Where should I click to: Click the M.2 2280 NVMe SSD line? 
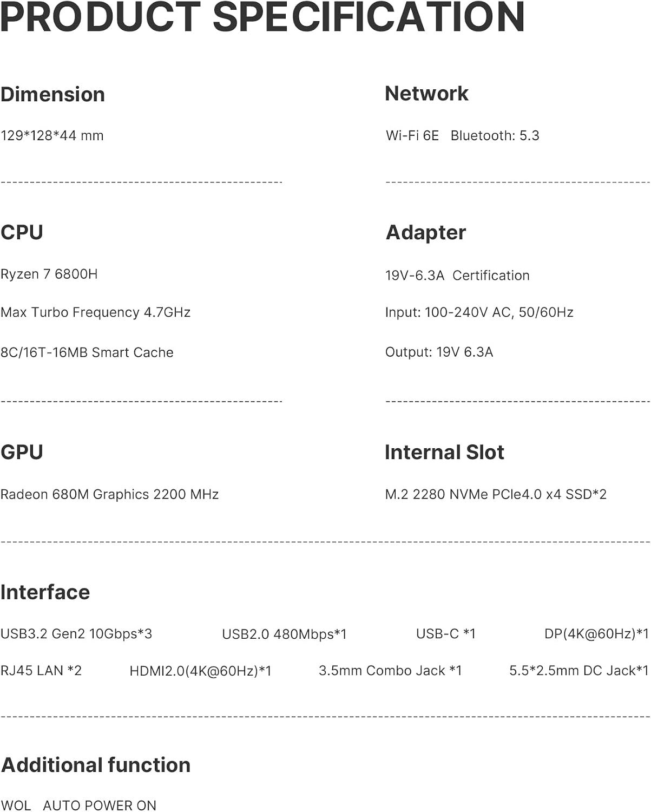[496, 494]
